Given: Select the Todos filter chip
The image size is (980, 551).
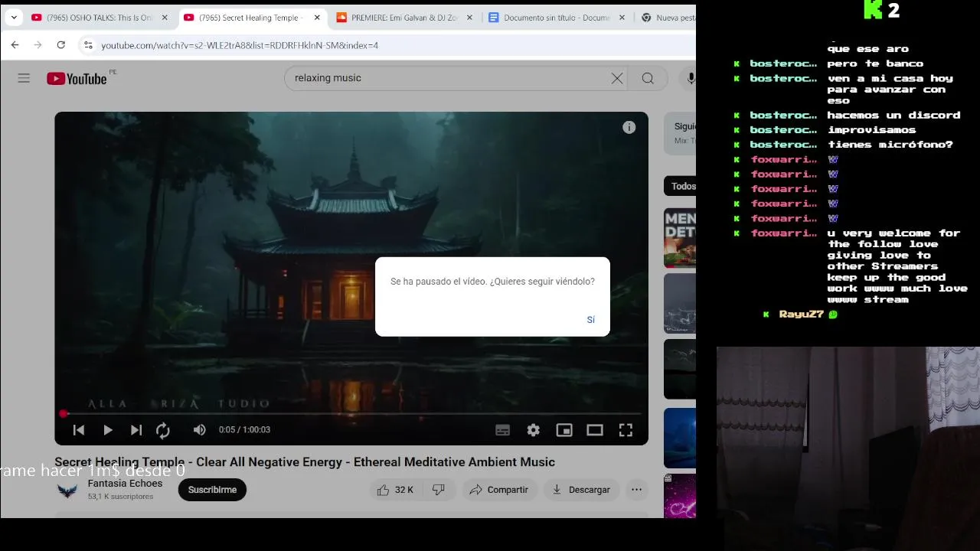Looking at the screenshot, I should 681,186.
